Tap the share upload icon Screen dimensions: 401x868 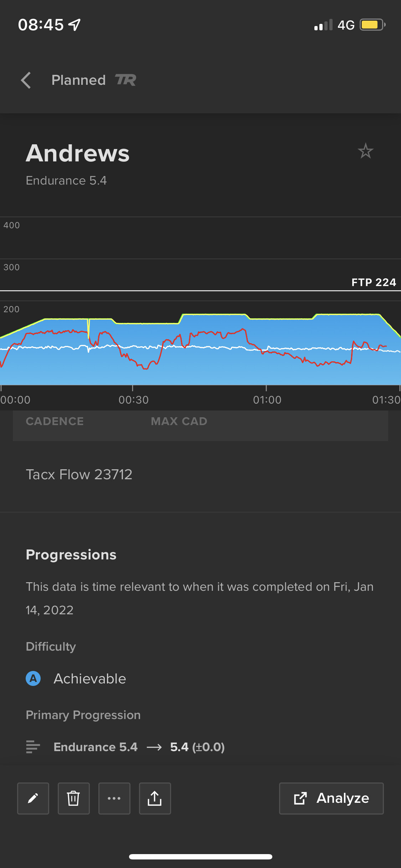[x=155, y=799]
